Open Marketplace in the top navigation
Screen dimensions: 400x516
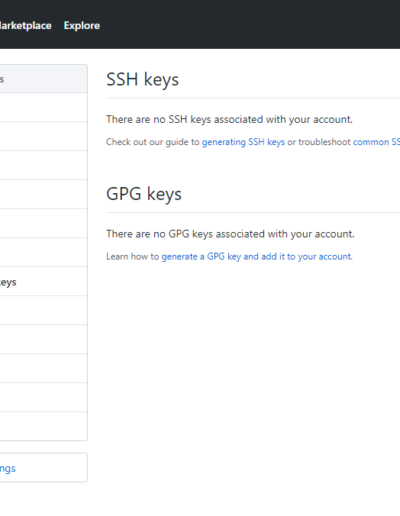(x=26, y=26)
